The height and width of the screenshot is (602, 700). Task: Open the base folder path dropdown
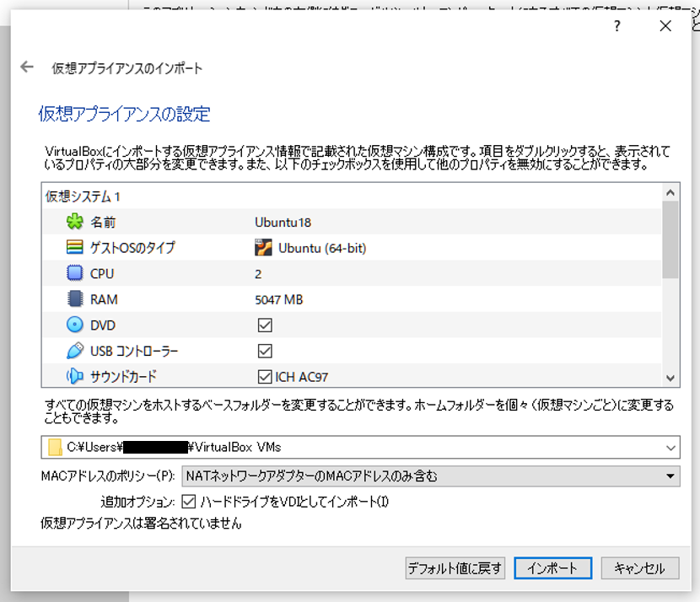pyautogui.click(x=670, y=448)
